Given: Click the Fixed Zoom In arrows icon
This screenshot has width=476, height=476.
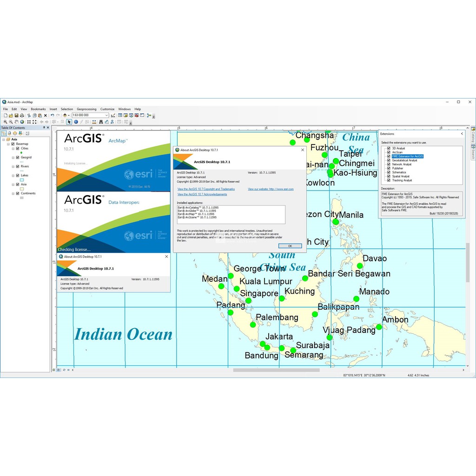Looking at the screenshot, I should click(x=29, y=122).
